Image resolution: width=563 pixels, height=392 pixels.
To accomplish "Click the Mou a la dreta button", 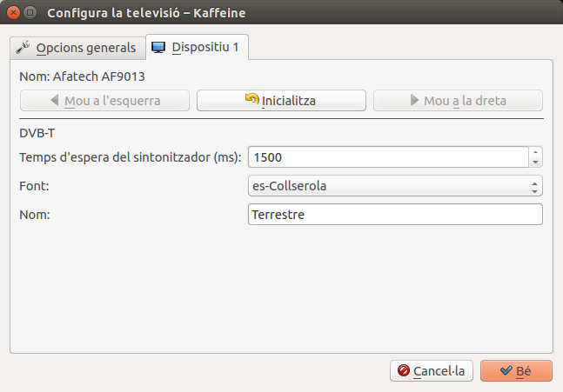I will tap(458, 100).
